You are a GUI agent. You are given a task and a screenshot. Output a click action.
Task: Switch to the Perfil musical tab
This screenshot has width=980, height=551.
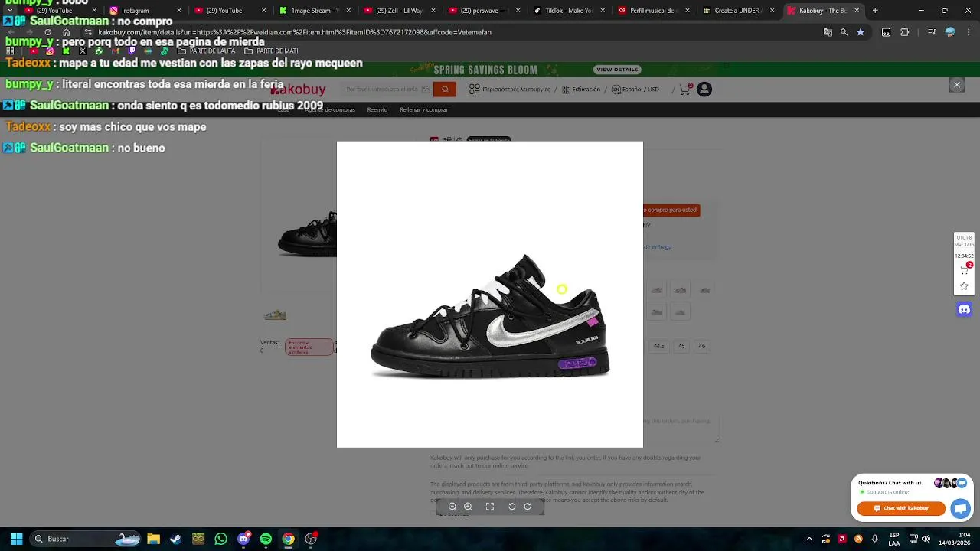(653, 11)
